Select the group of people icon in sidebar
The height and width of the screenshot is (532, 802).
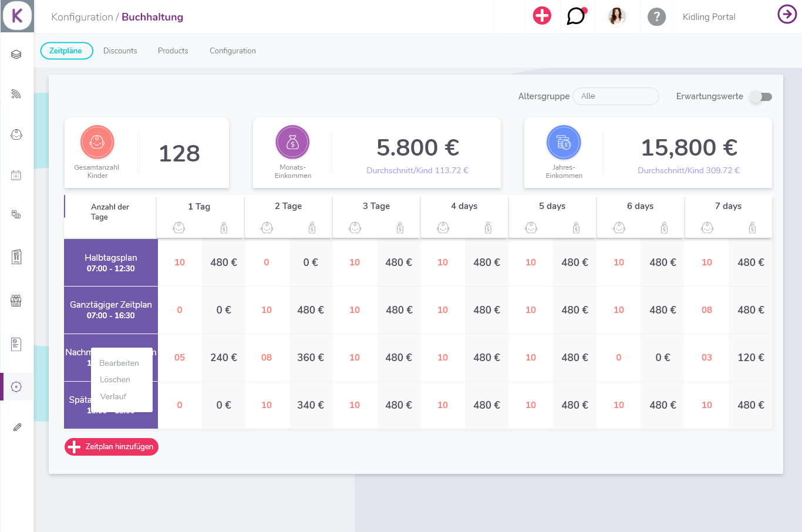(x=16, y=301)
